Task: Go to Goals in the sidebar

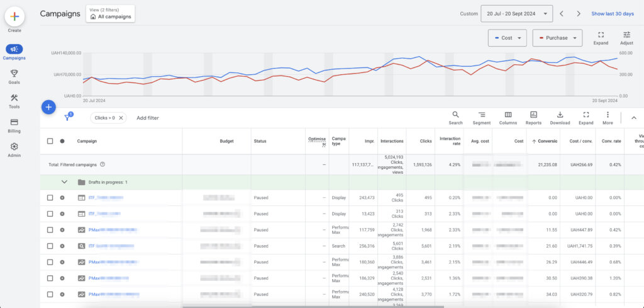Action: (14, 76)
